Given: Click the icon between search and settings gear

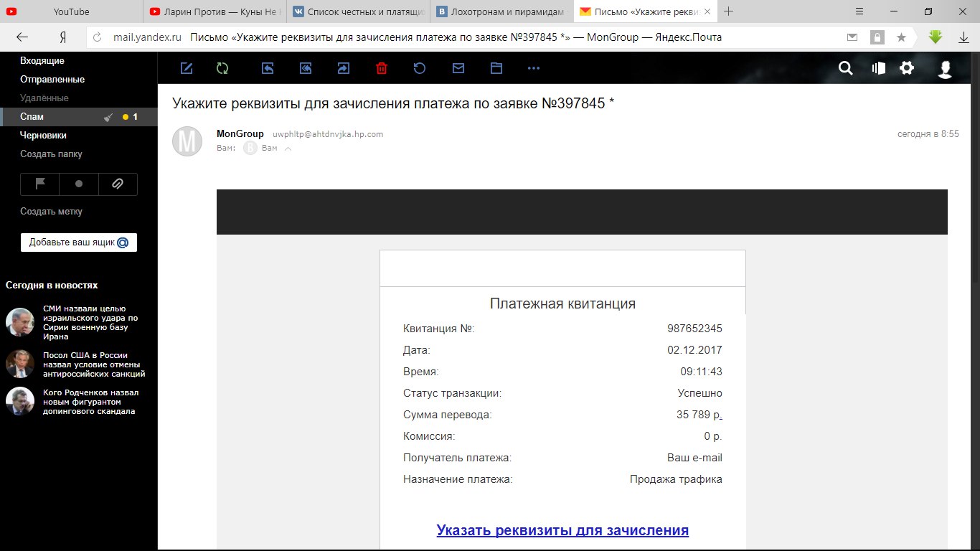Looking at the screenshot, I should (x=879, y=68).
